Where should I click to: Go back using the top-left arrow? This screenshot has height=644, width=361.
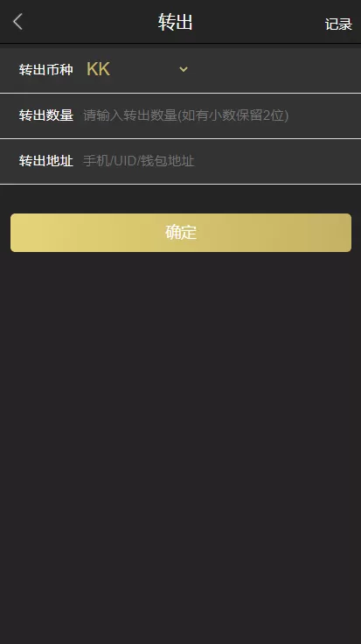click(x=17, y=22)
